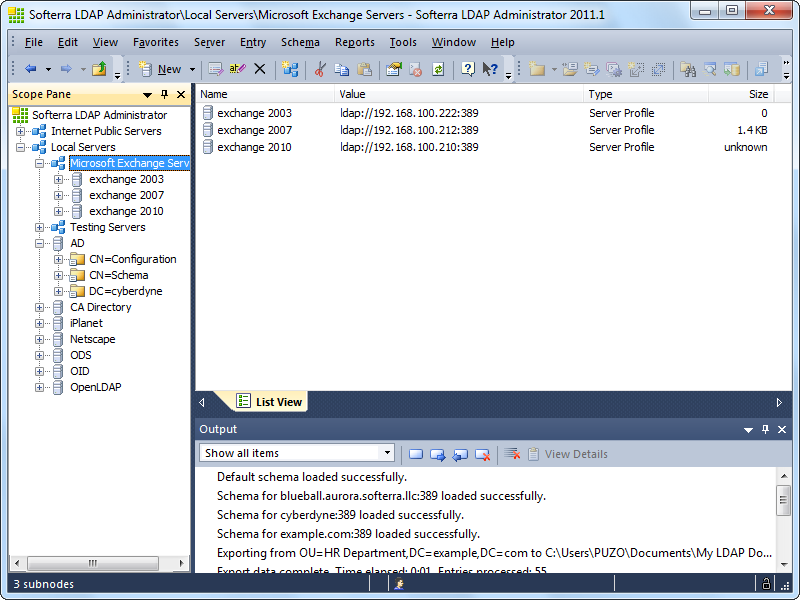Toggle the Delete X icon on the toolbar

258,69
